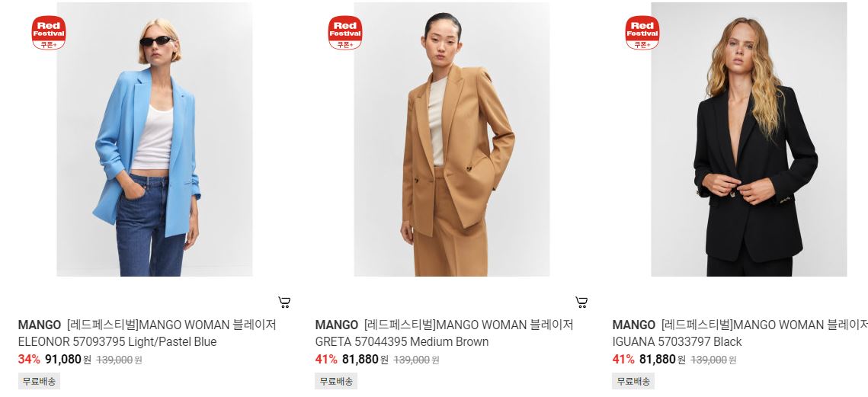Add the GRETA brown blazer to cart
This screenshot has width=868, height=397.
click(581, 303)
